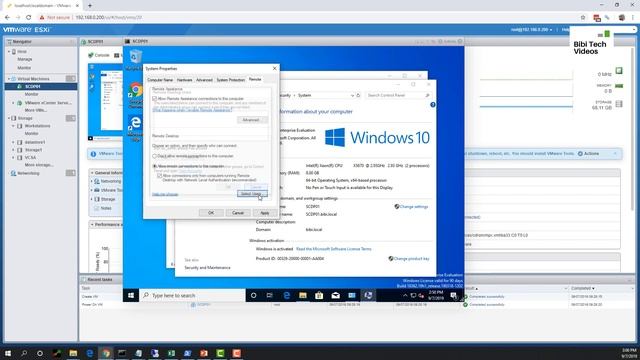
Task: Expand the Networking row in General Information
Action: pyautogui.click(x=92, y=181)
